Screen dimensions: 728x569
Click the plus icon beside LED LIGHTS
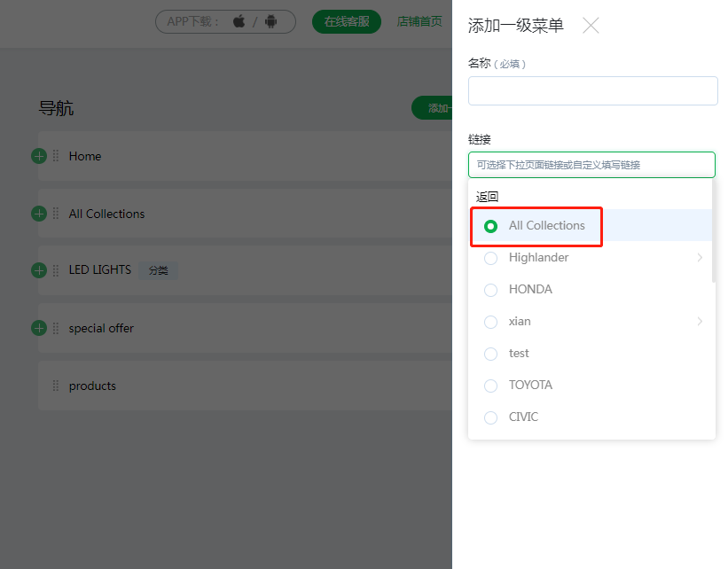point(39,270)
